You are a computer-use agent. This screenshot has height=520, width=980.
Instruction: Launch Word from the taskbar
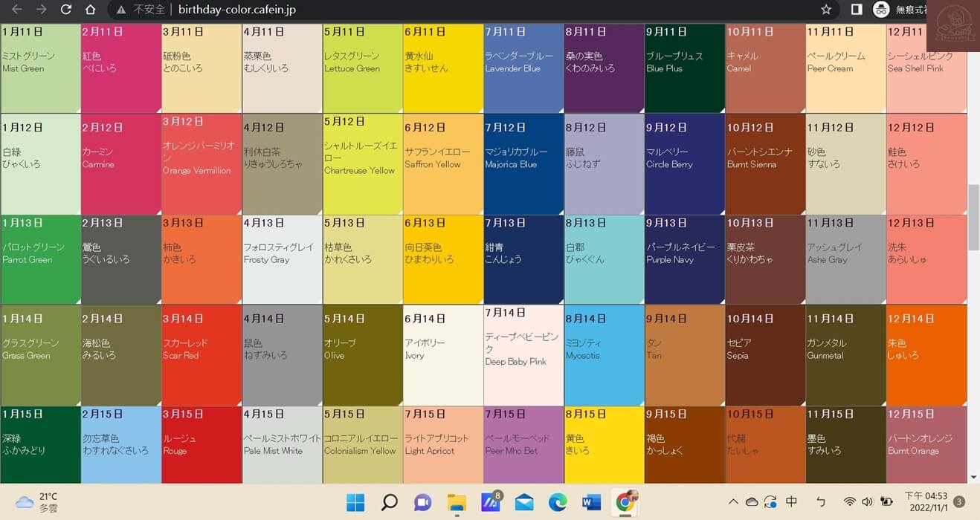[x=591, y=502]
